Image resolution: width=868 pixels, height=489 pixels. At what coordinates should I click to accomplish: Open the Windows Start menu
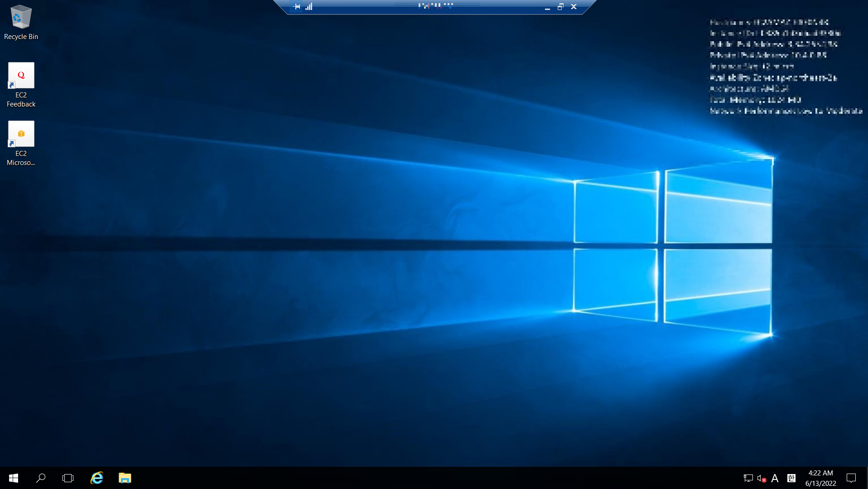tap(14, 478)
